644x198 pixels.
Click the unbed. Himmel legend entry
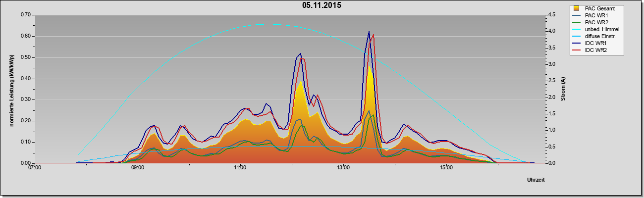coord(596,29)
